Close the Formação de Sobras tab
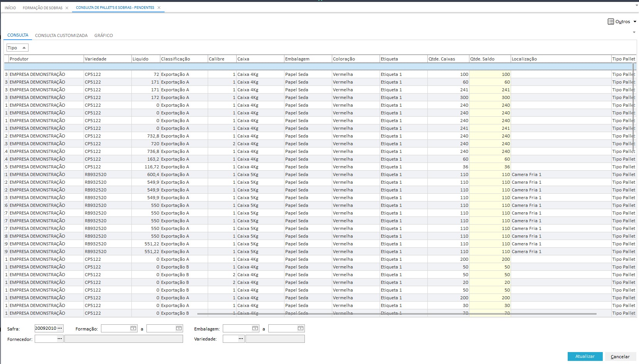639x364 pixels. tap(67, 8)
